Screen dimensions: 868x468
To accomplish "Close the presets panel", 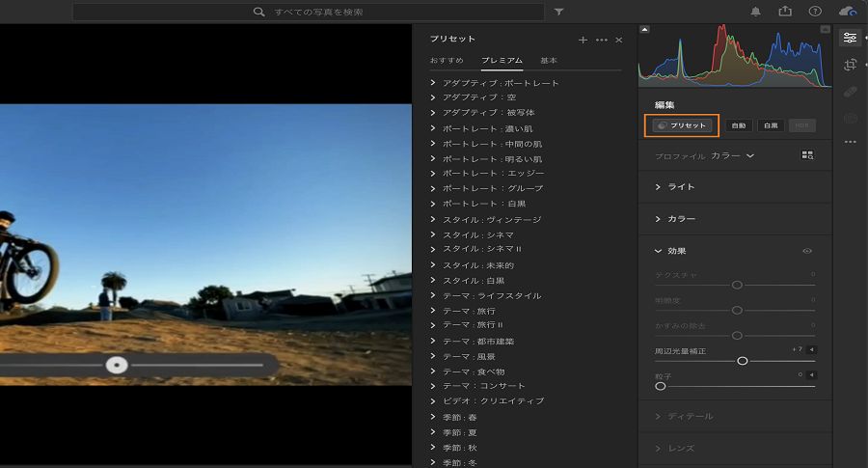I will [619, 40].
